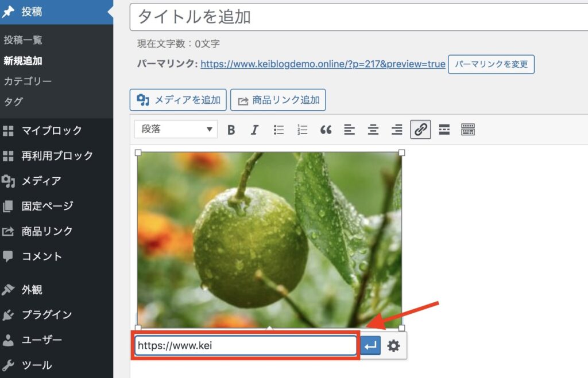Open the permalink preview URL
The image size is (588, 378).
coord(323,64)
